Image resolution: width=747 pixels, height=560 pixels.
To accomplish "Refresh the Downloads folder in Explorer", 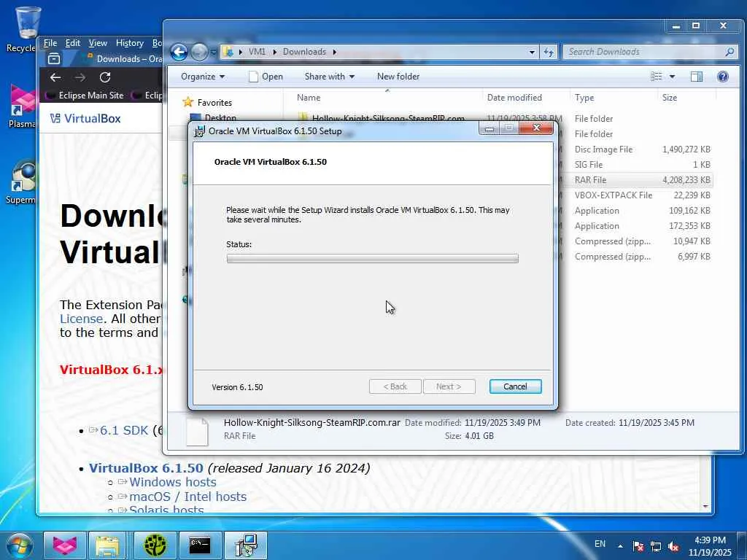I will click(x=549, y=52).
